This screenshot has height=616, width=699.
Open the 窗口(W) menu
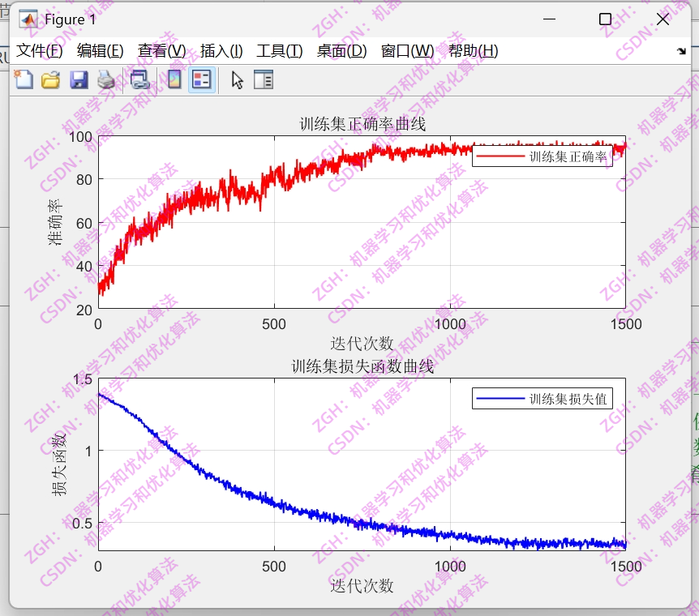[x=407, y=51]
